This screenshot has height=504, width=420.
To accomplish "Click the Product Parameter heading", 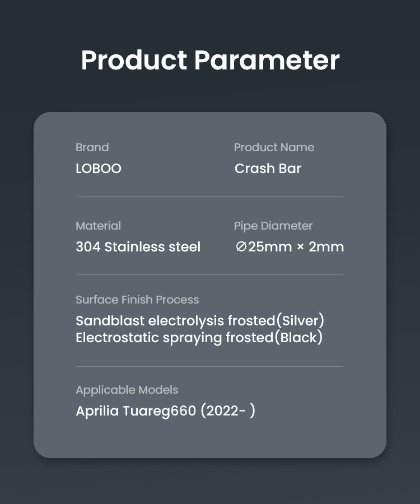I will pyautogui.click(x=210, y=60).
